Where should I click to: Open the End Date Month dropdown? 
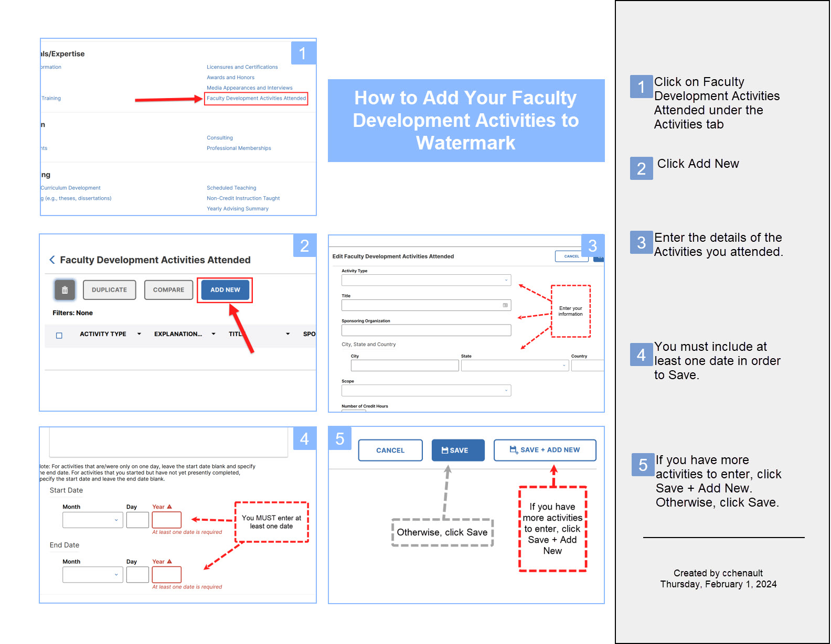tap(92, 574)
